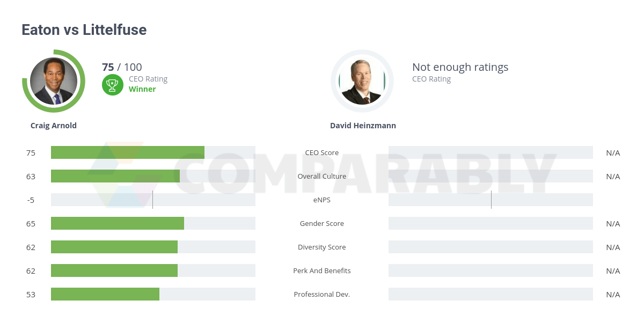Click the Craig Arnold name label
This screenshot has height=322, width=644.
click(54, 126)
